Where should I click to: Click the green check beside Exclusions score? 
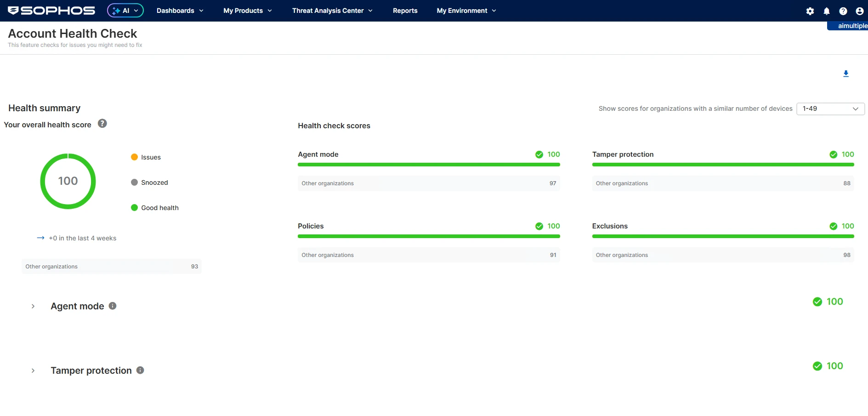(834, 226)
